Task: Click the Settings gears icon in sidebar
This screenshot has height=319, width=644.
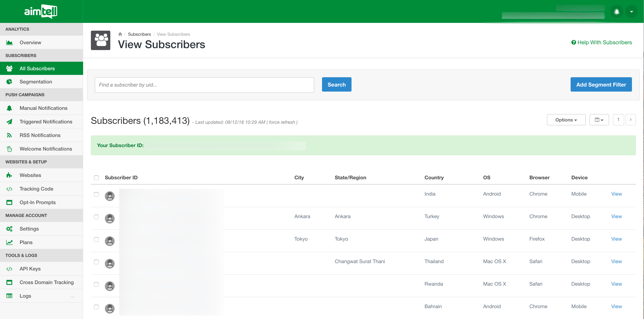Action: tap(9, 229)
